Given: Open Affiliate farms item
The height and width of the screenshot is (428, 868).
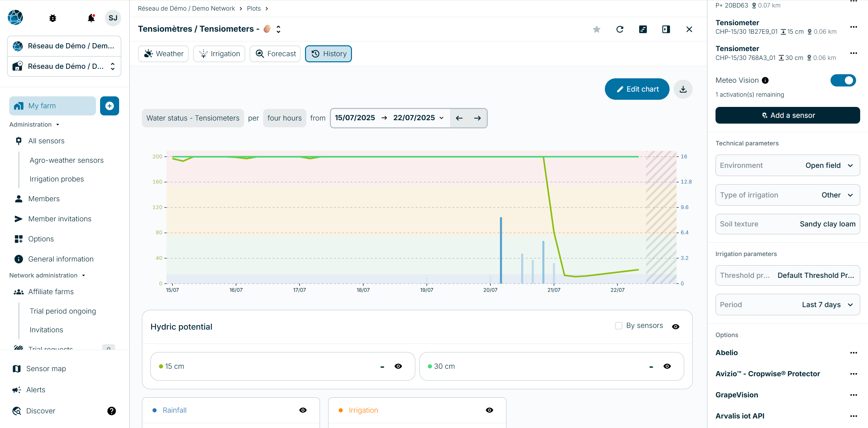Looking at the screenshot, I should [x=51, y=292].
